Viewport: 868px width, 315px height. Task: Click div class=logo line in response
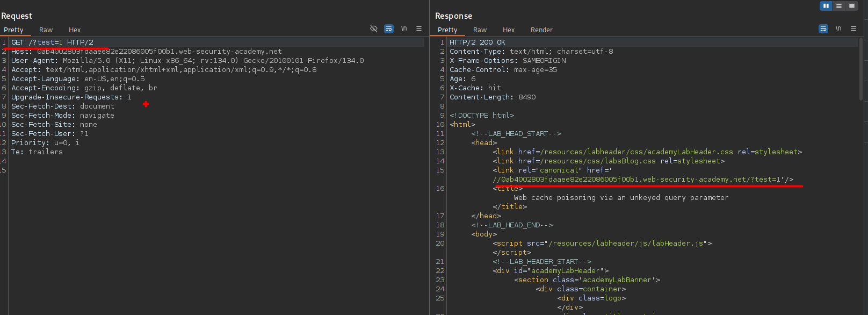[x=591, y=298]
